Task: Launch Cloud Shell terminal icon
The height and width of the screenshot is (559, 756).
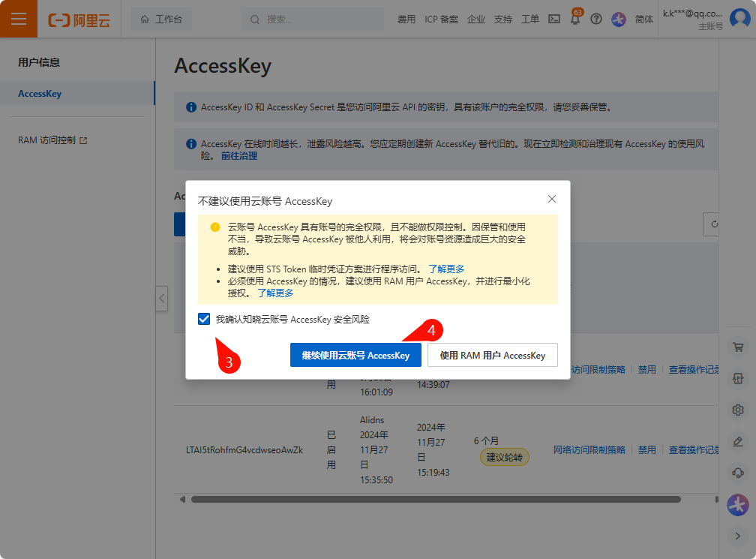Action: tap(554, 19)
